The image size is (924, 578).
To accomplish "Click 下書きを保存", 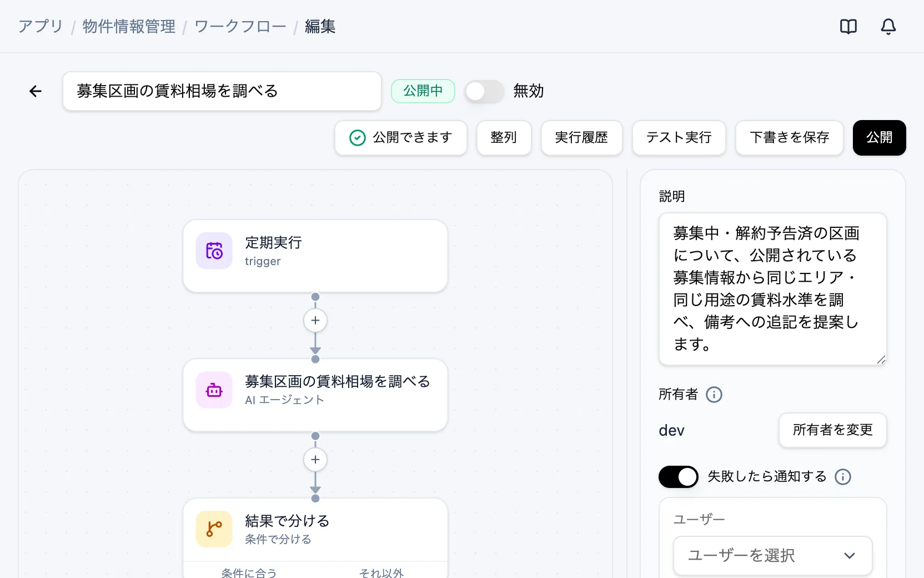I will tap(789, 138).
